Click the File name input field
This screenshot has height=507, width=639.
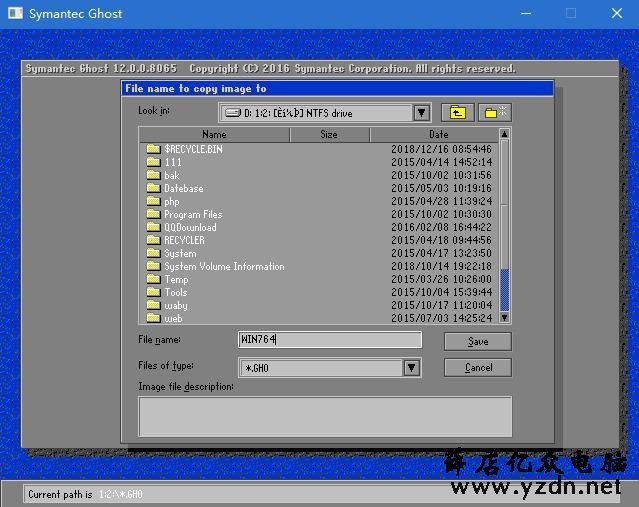[x=330, y=339]
